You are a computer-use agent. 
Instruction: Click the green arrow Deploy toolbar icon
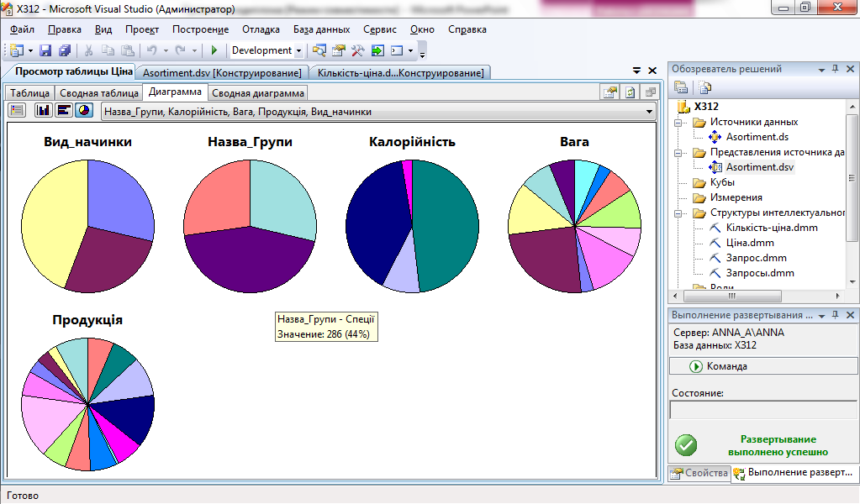(x=377, y=50)
